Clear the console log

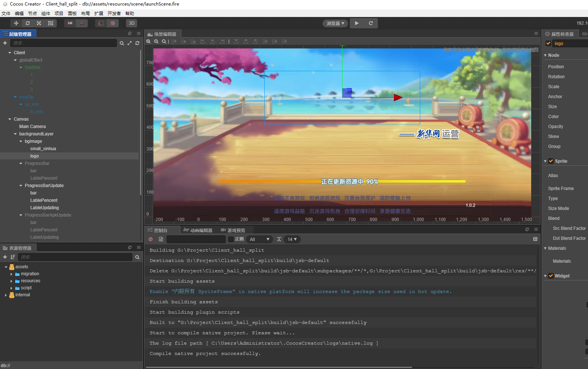150,239
